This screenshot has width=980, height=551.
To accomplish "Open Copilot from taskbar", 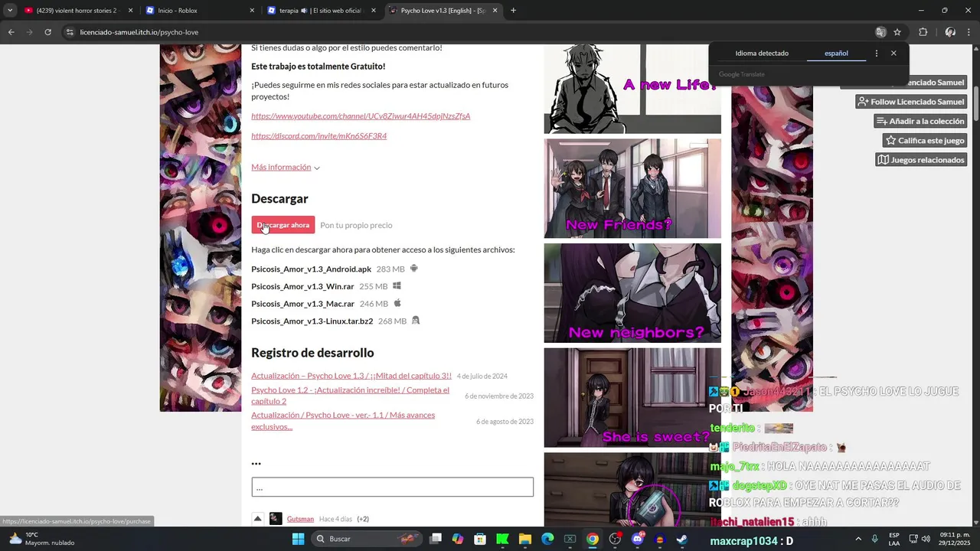I will (x=458, y=539).
